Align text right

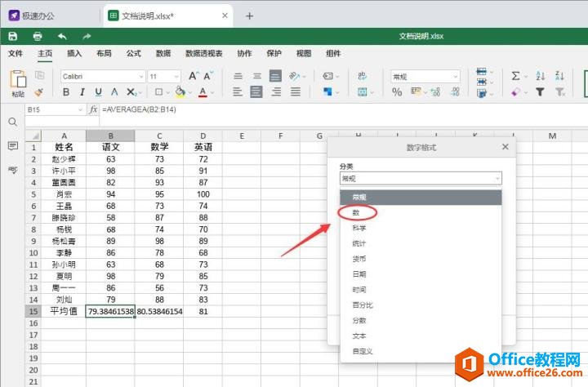point(276,92)
